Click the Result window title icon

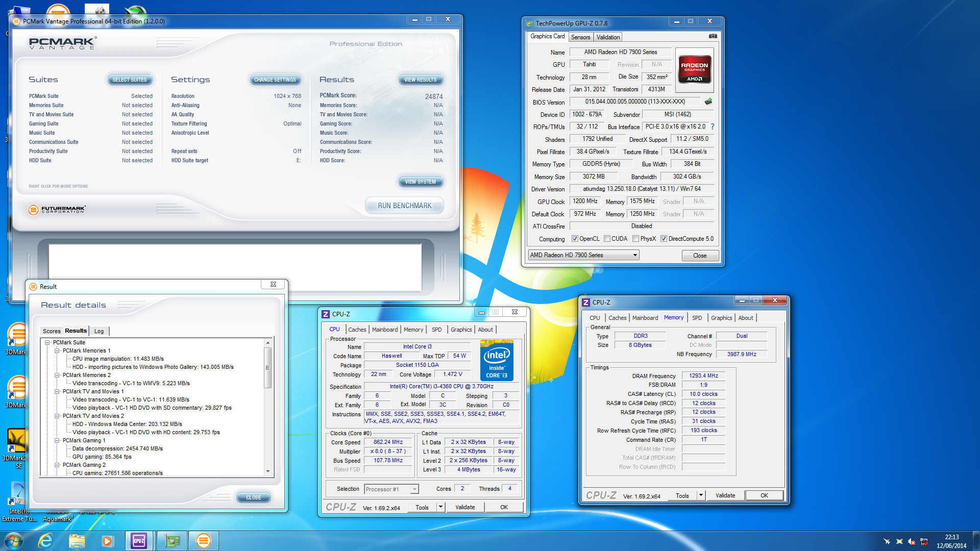pyautogui.click(x=33, y=286)
